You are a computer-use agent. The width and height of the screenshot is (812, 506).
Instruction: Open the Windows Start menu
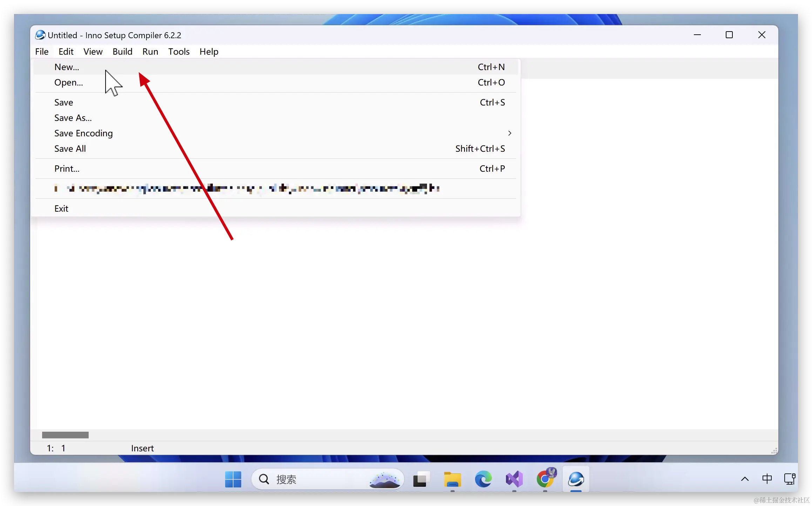click(x=233, y=479)
